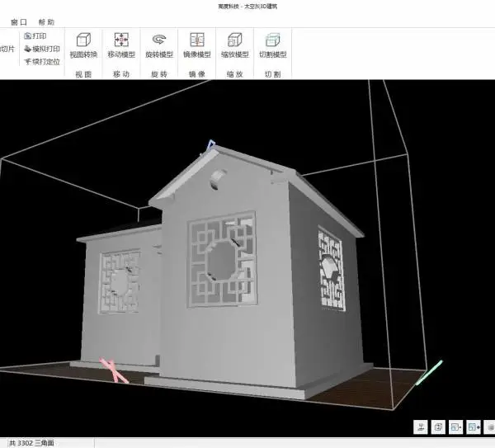
Task: Click the 旋转 ribbon group label
Action: coord(159,74)
